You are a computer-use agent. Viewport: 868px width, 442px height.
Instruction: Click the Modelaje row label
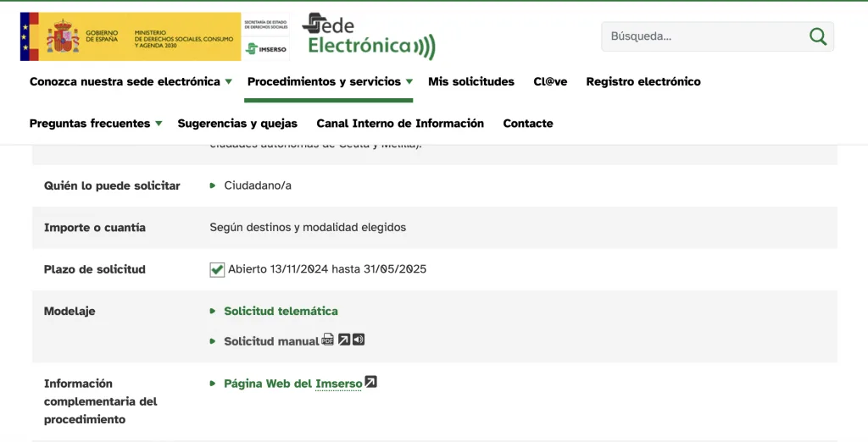click(x=70, y=311)
